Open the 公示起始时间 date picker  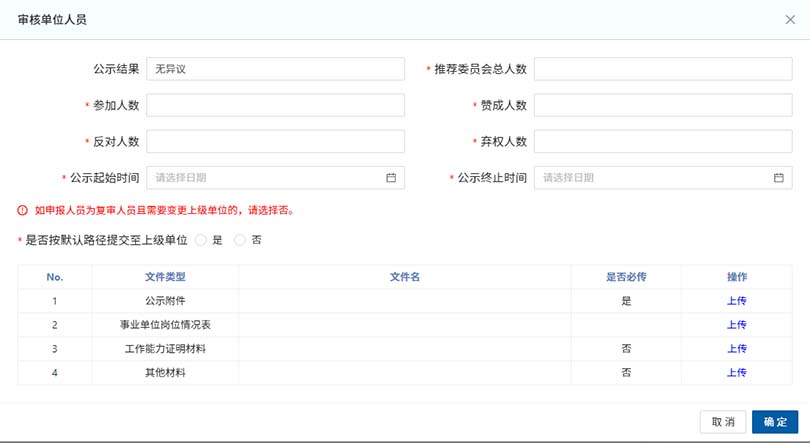pos(265,178)
